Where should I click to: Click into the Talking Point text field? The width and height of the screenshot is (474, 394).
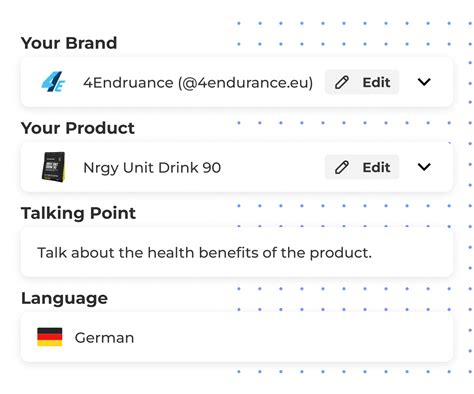tap(237, 252)
